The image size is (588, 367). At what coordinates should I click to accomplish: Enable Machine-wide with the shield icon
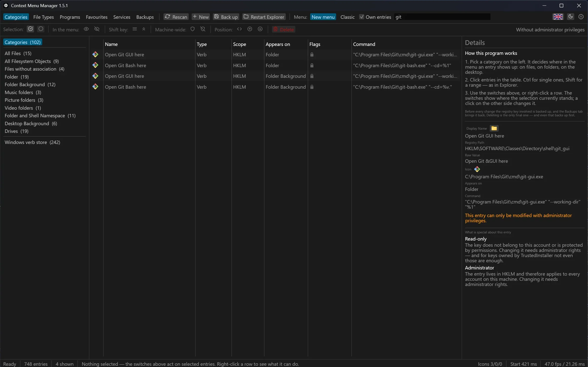193,29
